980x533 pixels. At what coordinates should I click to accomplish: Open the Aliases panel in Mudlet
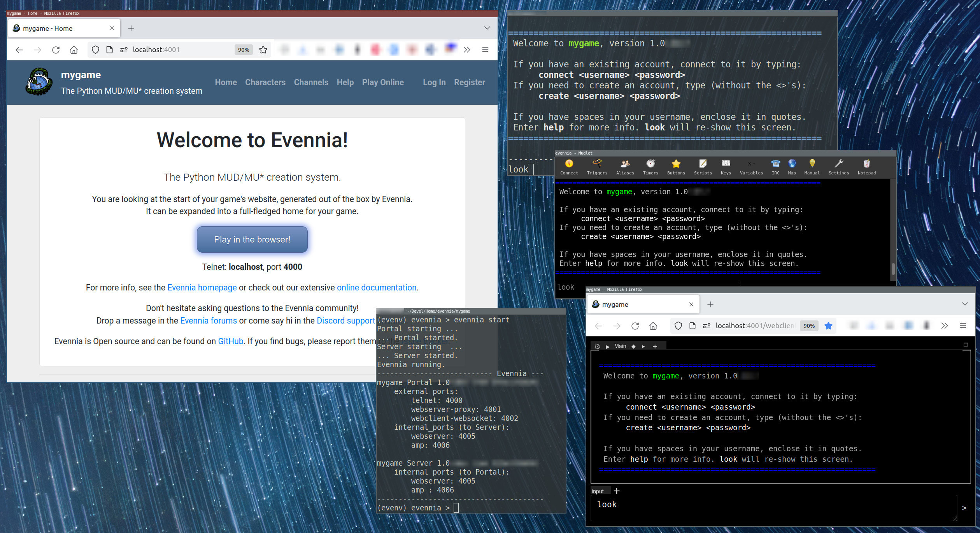(625, 167)
